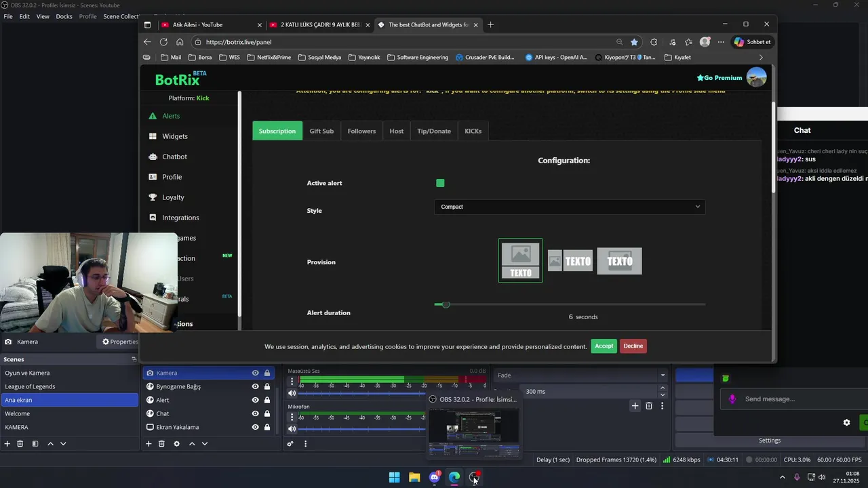Open OBS scene filters icon
The height and width of the screenshot is (488, 868).
point(35,444)
